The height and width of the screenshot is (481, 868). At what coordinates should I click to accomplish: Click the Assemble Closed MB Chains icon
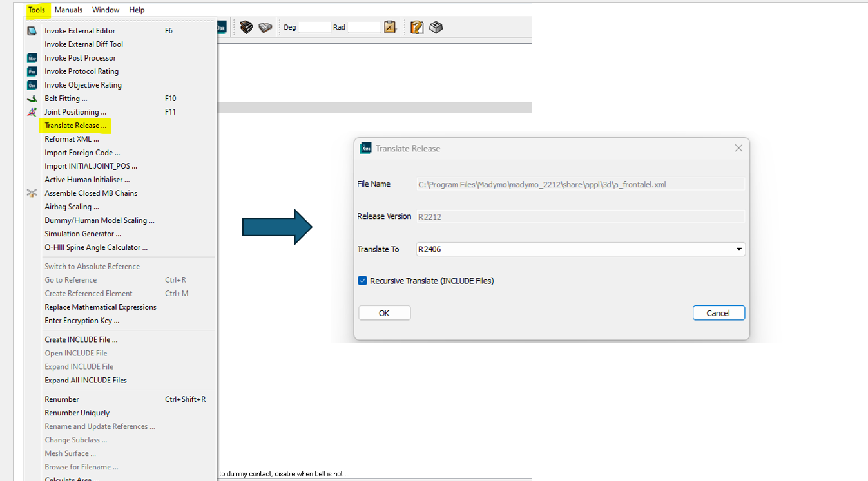[31, 193]
